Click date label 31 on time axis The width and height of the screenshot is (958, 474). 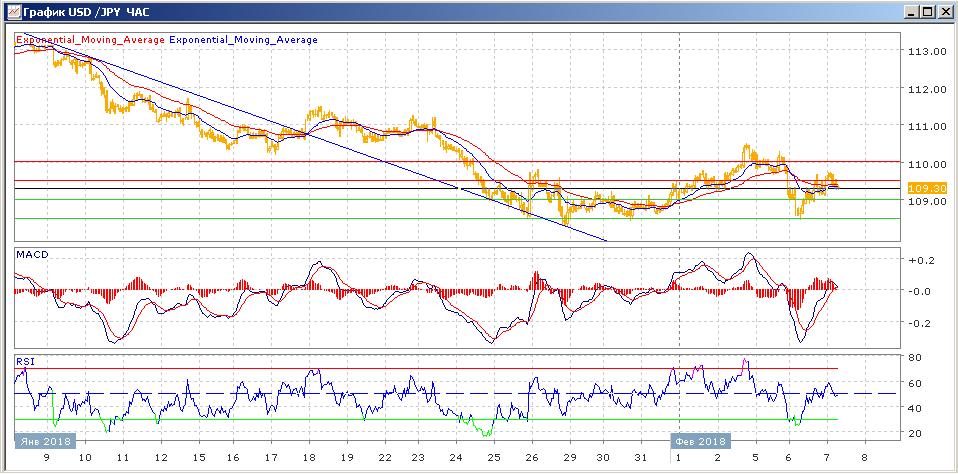[642, 458]
